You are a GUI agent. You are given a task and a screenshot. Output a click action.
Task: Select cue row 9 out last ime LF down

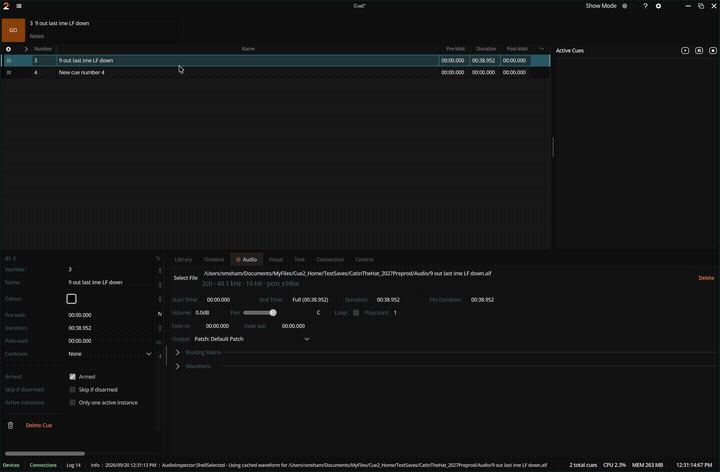(276, 61)
